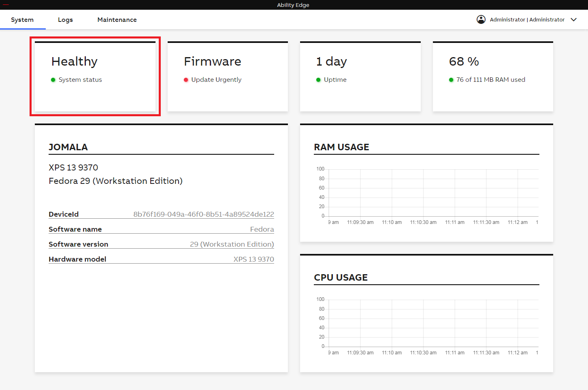Screen dimensions: 588x390
Task: Click the RAM USAGE chart heading
Action: click(x=341, y=147)
